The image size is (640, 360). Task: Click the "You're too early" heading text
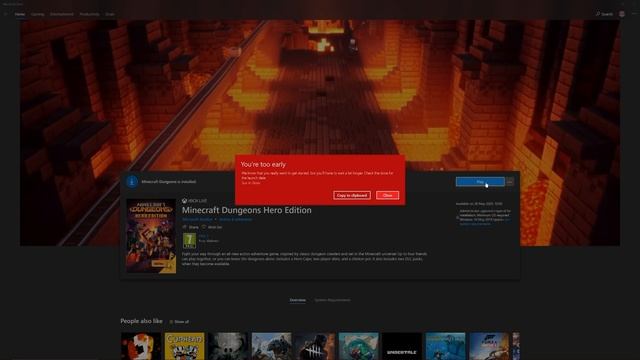(x=263, y=164)
